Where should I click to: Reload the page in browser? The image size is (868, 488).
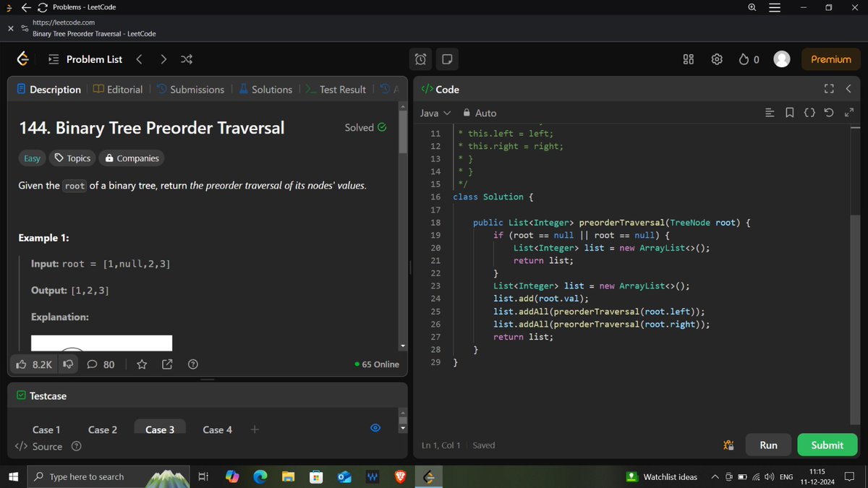click(x=43, y=7)
